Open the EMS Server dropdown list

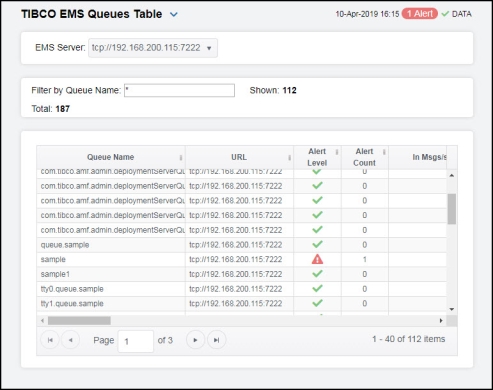153,48
